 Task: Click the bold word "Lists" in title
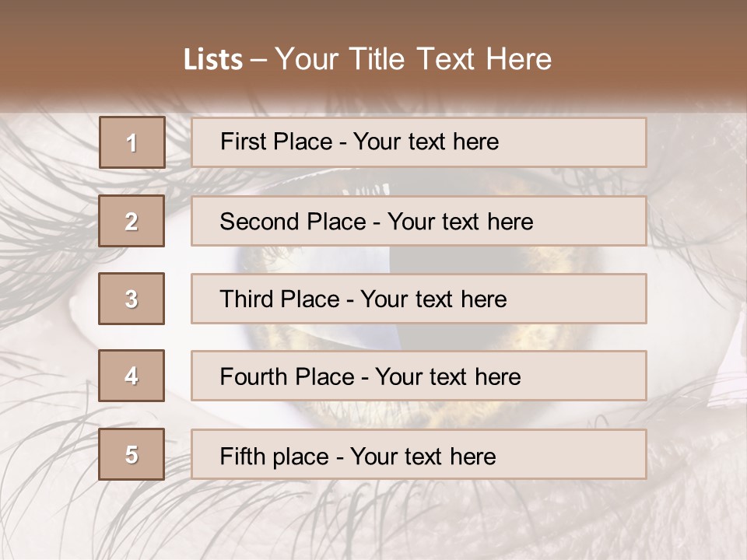213,60
